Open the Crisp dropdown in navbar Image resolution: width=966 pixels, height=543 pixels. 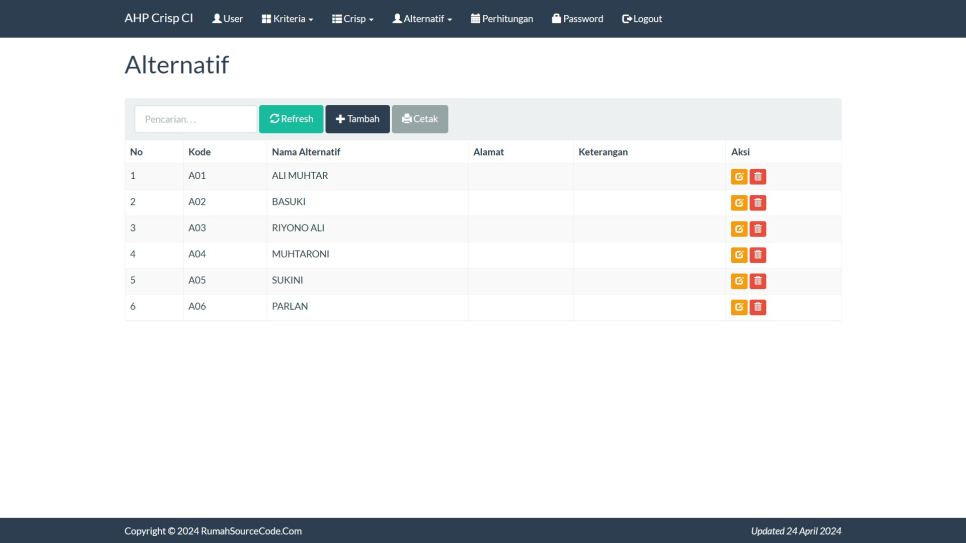[x=353, y=19]
